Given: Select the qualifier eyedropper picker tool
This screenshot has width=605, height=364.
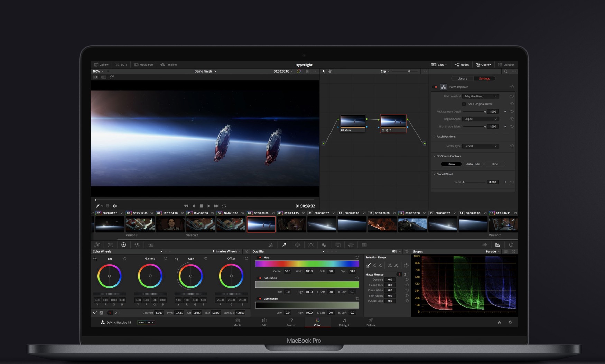Looking at the screenshot, I should tap(368, 265).
